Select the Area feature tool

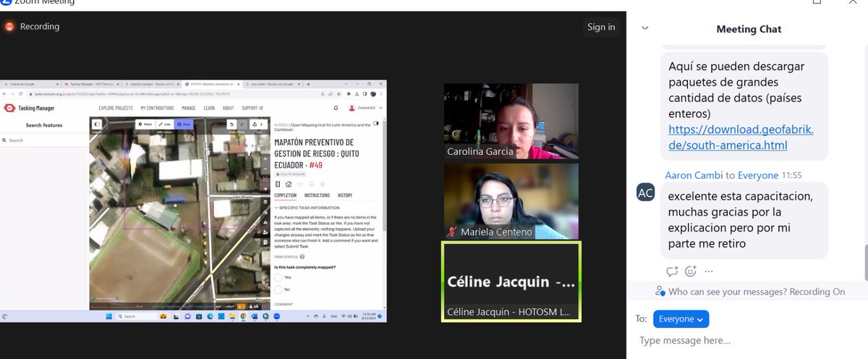point(184,124)
